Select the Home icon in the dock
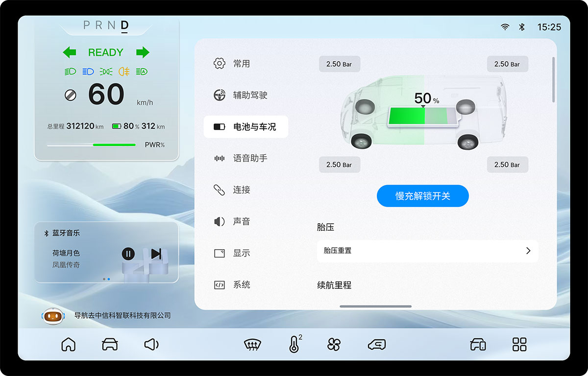This screenshot has height=376, width=588. (x=69, y=344)
